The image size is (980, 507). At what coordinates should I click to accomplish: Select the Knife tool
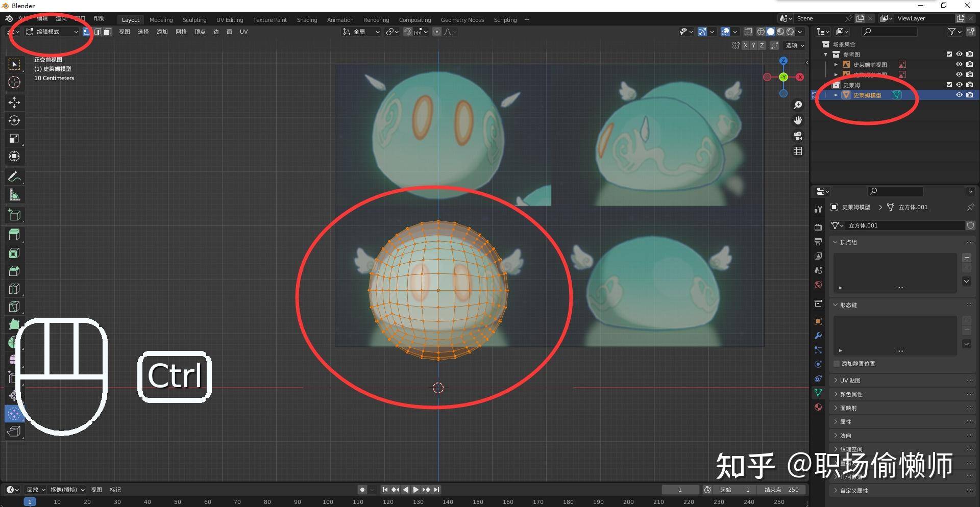point(14,307)
